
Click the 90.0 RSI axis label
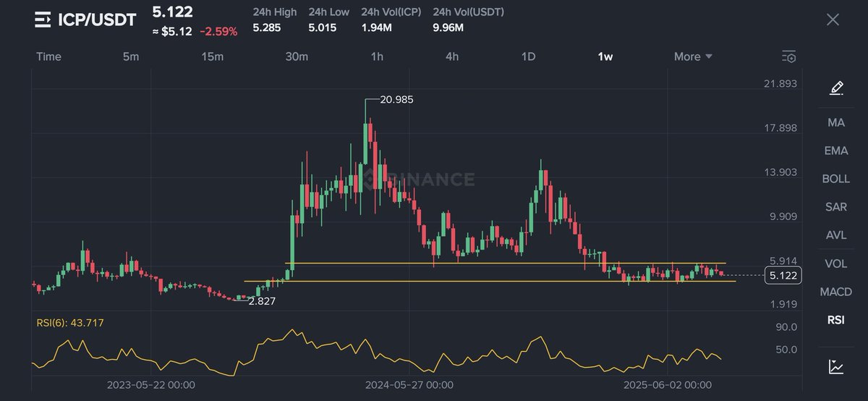(x=786, y=327)
